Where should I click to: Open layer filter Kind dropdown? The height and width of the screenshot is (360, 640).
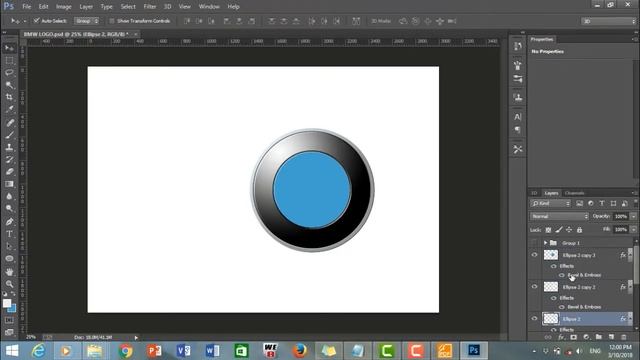pos(550,203)
